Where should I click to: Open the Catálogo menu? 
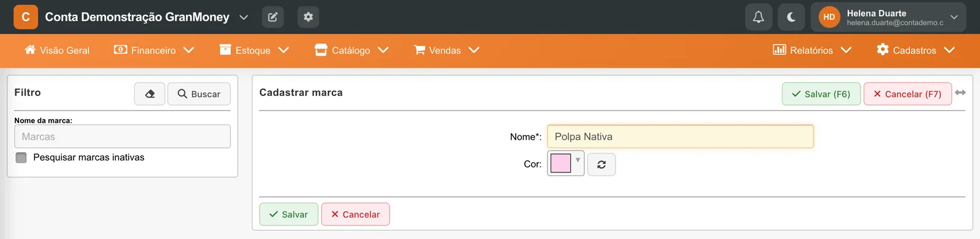[x=352, y=50]
